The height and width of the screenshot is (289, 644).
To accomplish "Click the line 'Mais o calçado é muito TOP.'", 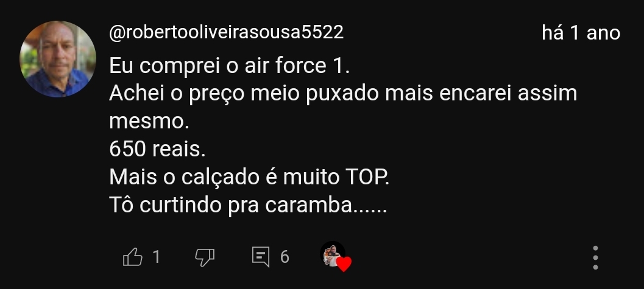I will (x=249, y=176).
